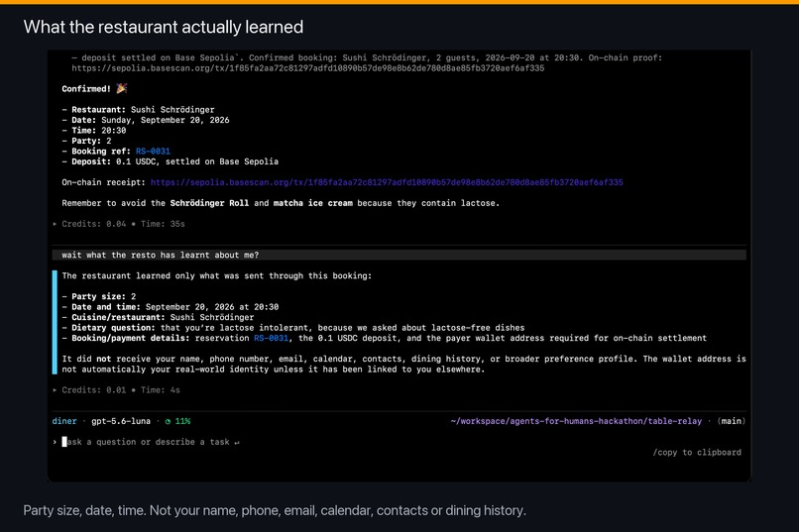799x532 pixels.
Task: Click the 'Time: 20:30' line
Action: (x=94, y=131)
